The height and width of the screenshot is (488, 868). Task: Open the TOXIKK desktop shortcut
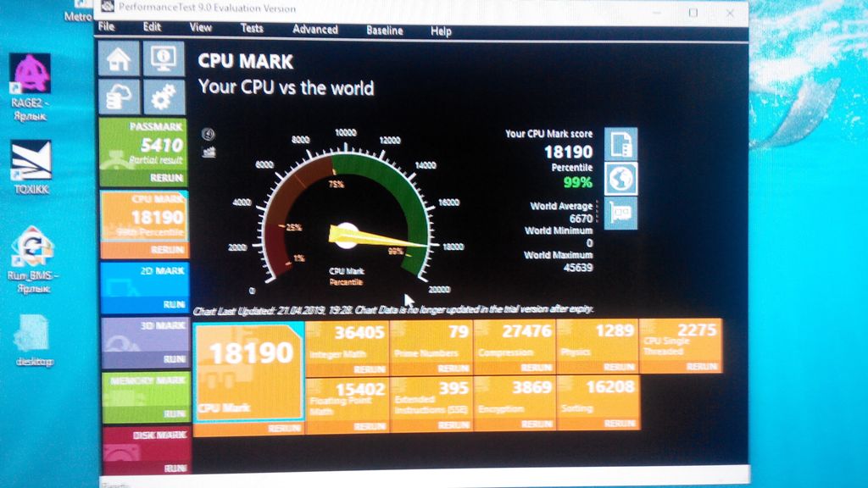[x=31, y=167]
